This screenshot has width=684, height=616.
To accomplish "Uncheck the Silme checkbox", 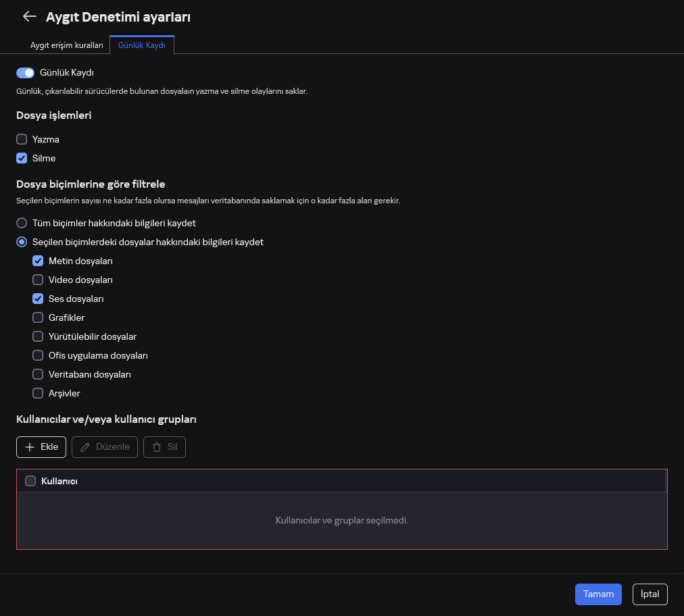I will coord(22,158).
